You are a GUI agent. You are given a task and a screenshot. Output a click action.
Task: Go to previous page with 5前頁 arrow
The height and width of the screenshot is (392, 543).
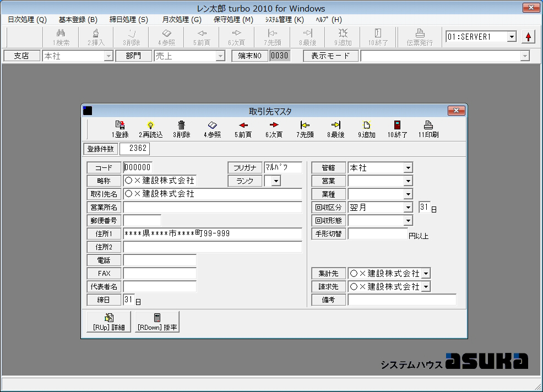[243, 129]
